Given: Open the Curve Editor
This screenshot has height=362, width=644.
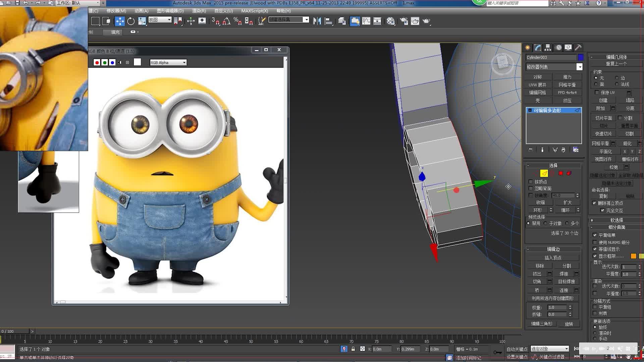Looking at the screenshot, I should point(366,21).
